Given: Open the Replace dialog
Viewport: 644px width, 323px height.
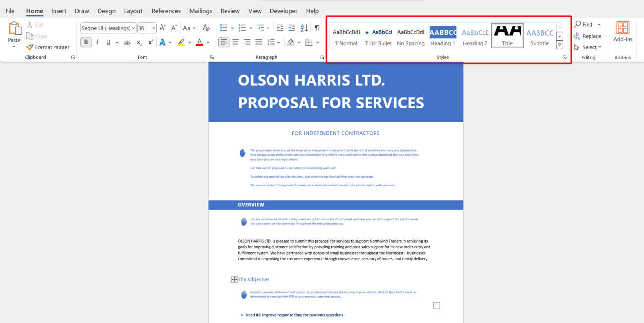Looking at the screenshot, I should point(588,36).
